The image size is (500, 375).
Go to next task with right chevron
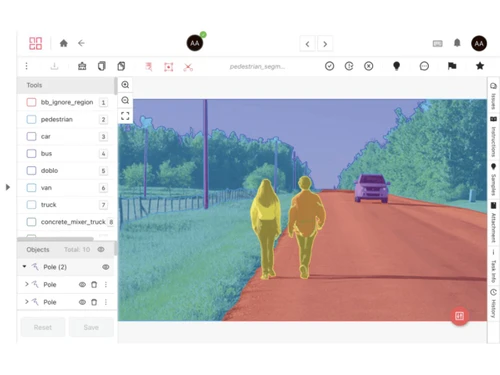(x=325, y=44)
